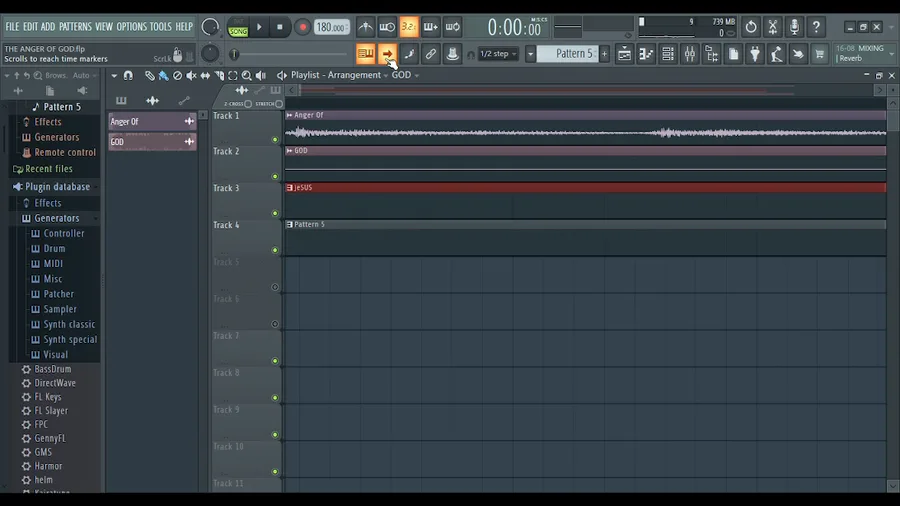This screenshot has height=506, width=900.
Task: Open the EDIT menu
Action: point(30,26)
